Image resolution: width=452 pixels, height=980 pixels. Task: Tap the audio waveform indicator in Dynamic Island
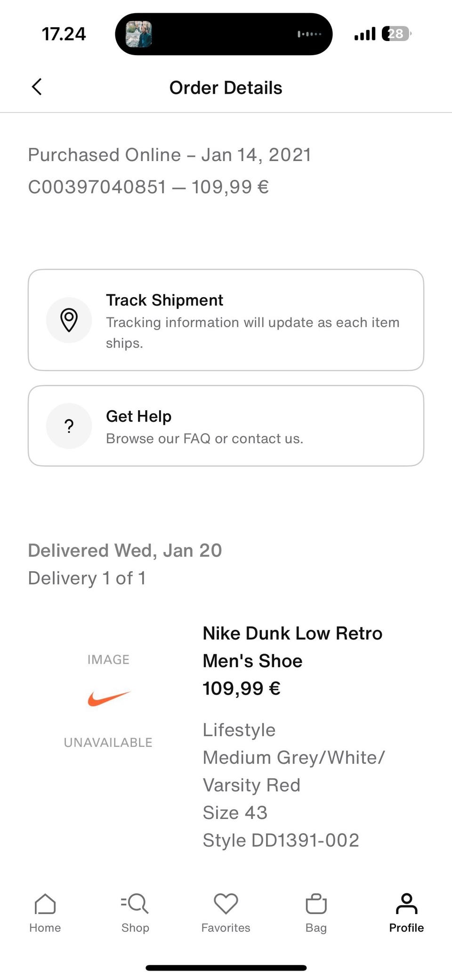tap(309, 34)
